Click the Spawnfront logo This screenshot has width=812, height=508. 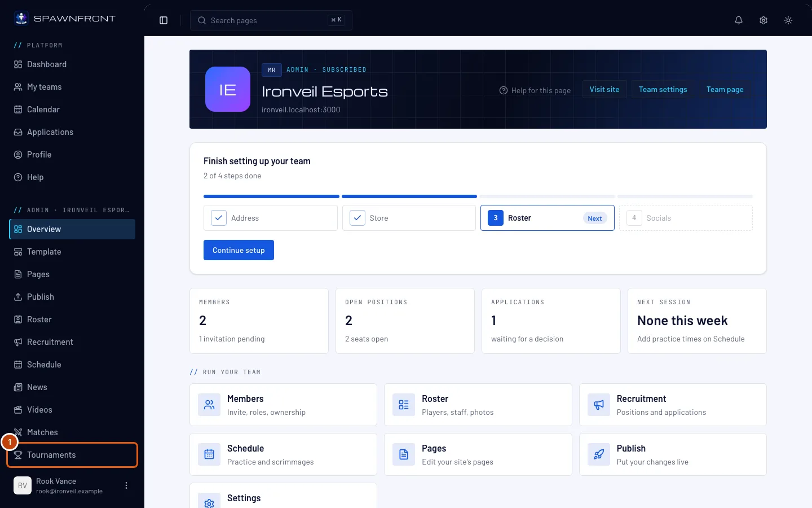point(64,18)
